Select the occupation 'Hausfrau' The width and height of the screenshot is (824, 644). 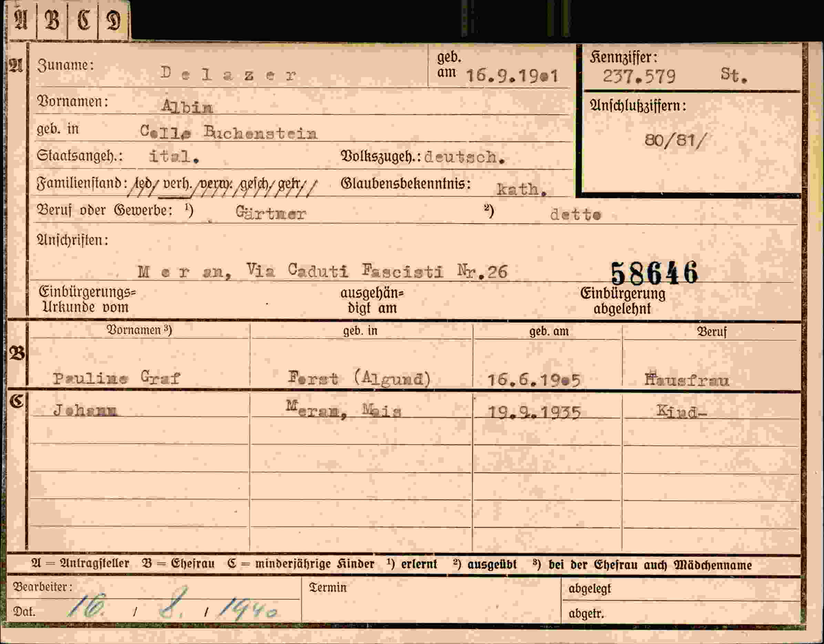point(687,380)
